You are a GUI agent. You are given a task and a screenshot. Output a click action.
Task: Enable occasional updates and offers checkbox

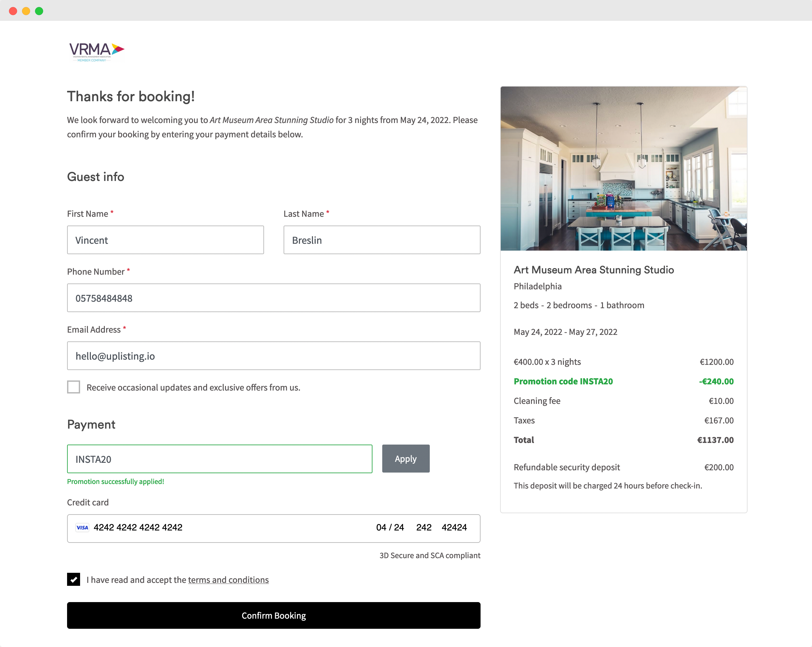click(x=74, y=387)
